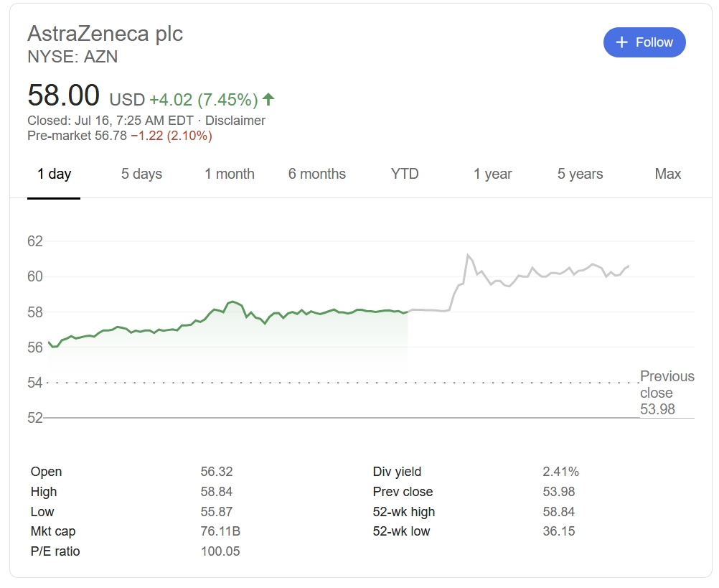Viewport: 719px width, 588px height.
Task: Click the green intraday price line
Action: 230,303
